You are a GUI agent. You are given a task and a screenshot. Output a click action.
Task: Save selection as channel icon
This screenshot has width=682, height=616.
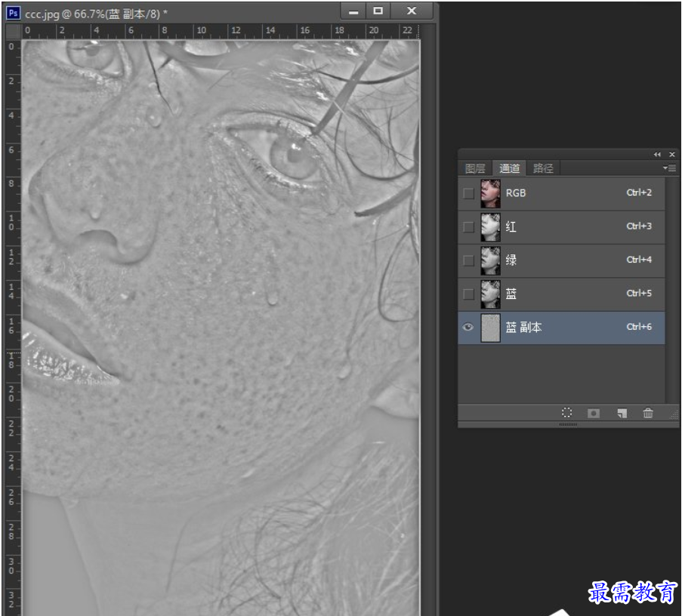[594, 413]
